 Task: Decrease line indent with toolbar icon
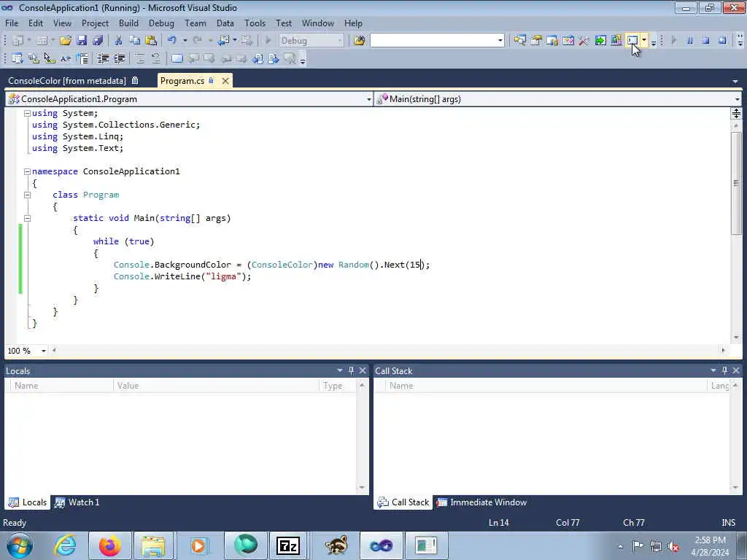pyautogui.click(x=103, y=58)
